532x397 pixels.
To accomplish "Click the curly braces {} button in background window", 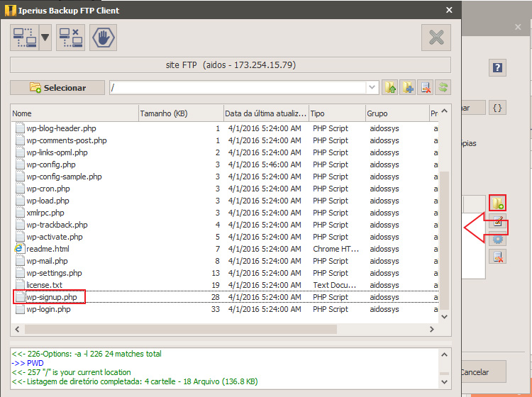I will [x=497, y=108].
